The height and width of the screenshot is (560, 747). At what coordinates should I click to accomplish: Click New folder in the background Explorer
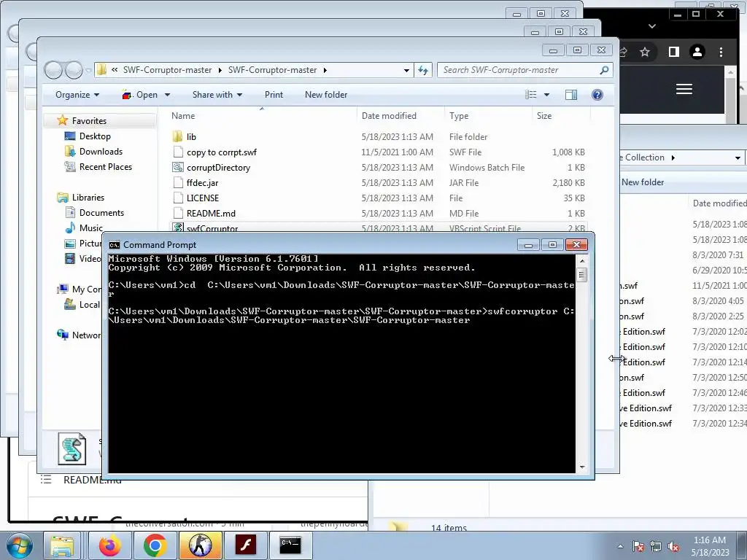pos(643,182)
